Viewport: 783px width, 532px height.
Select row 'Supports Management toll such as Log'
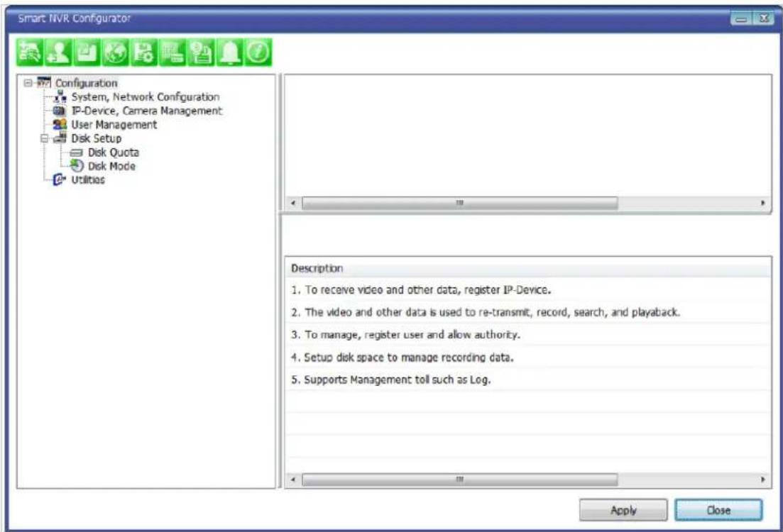[528, 379]
